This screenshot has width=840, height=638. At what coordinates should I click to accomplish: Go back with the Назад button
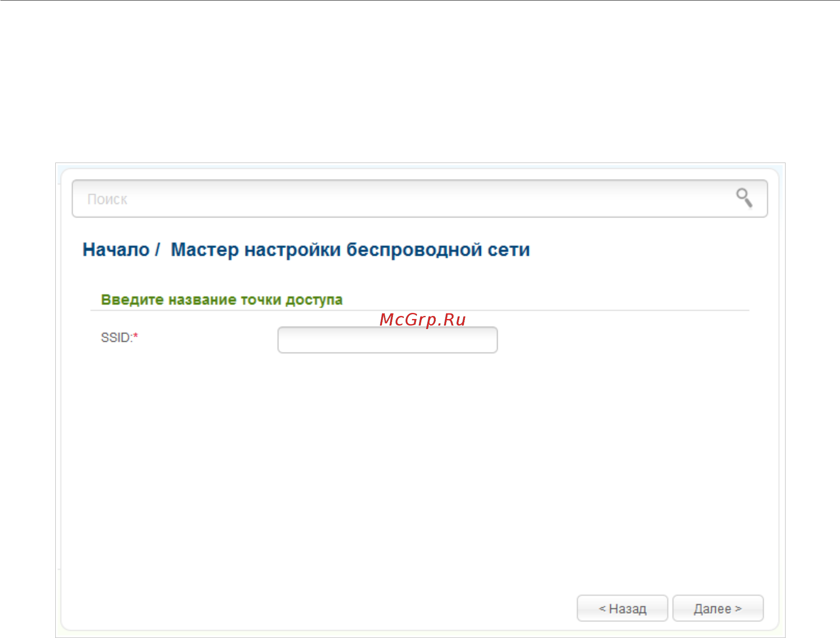point(622,608)
